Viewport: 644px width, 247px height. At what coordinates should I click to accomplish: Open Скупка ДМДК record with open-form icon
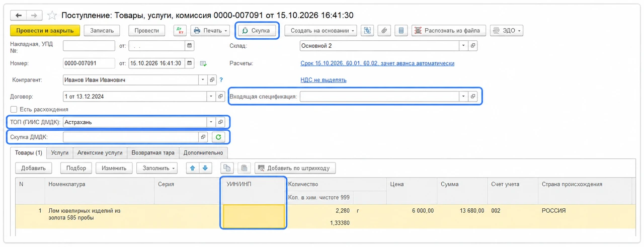[203, 137]
